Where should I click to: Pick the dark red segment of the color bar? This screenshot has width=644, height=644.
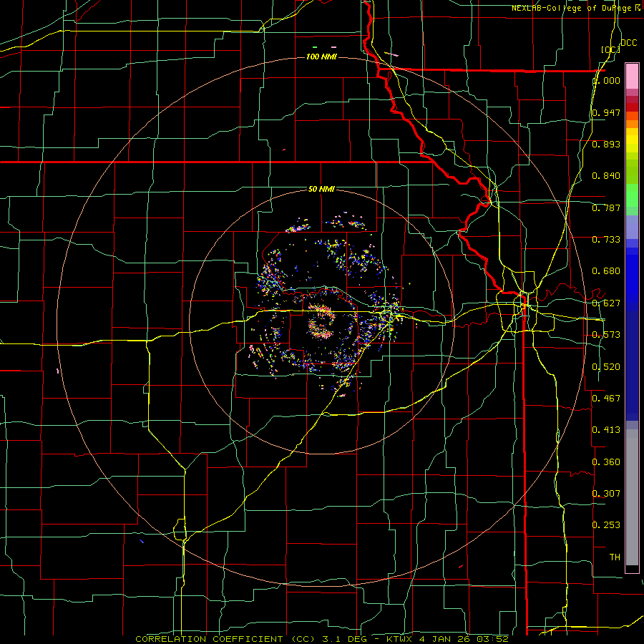632,107
